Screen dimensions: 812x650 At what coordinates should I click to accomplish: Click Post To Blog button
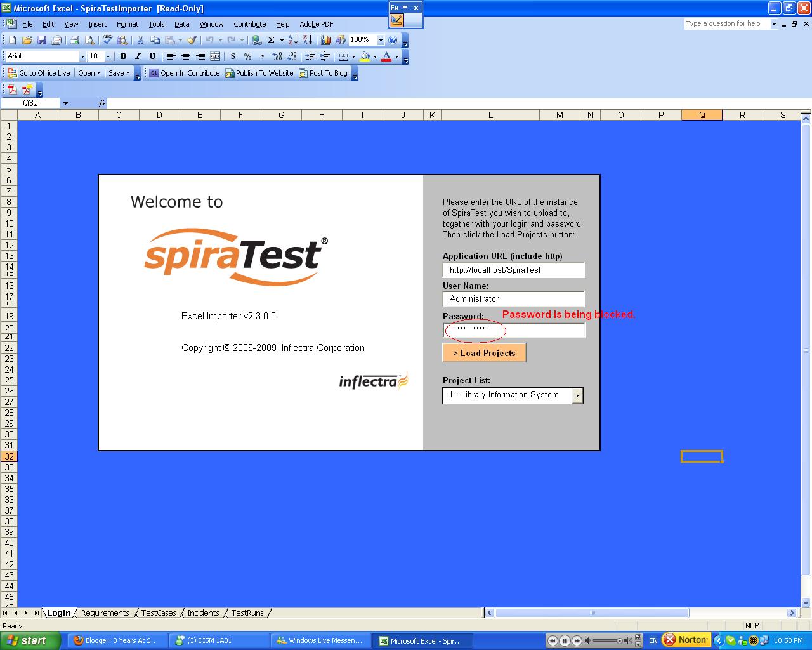[x=324, y=73]
